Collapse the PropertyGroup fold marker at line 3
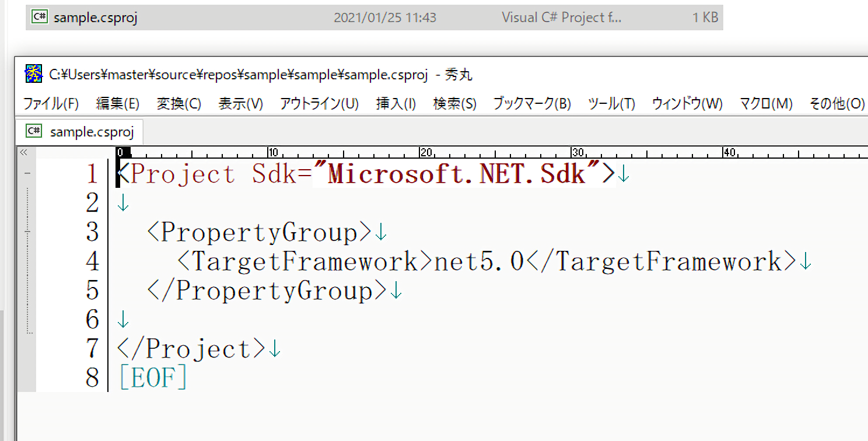The width and height of the screenshot is (868, 441). pos(27,232)
